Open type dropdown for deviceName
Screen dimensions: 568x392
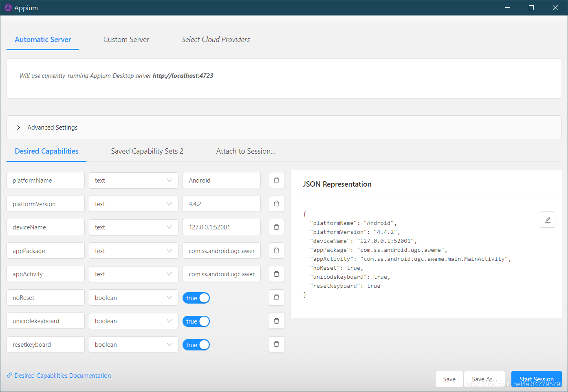click(x=134, y=227)
